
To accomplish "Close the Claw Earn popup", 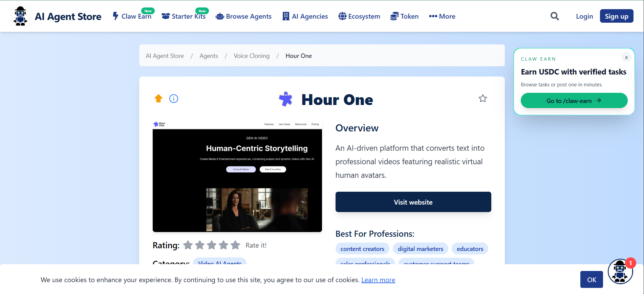I will (626, 58).
